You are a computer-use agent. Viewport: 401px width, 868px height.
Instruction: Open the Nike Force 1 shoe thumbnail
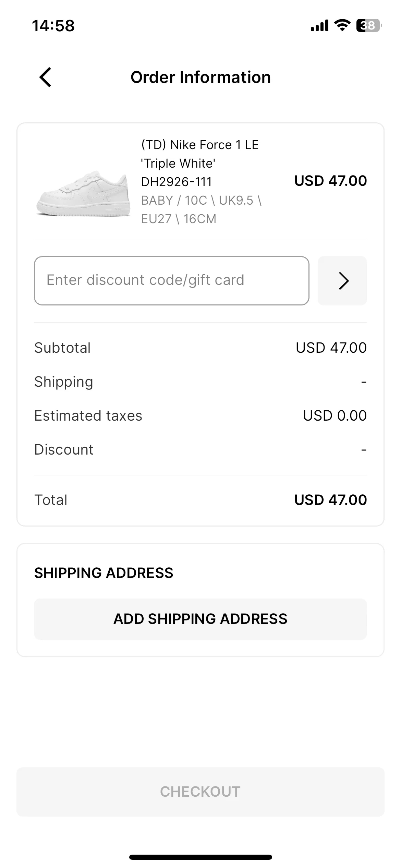pyautogui.click(x=83, y=194)
